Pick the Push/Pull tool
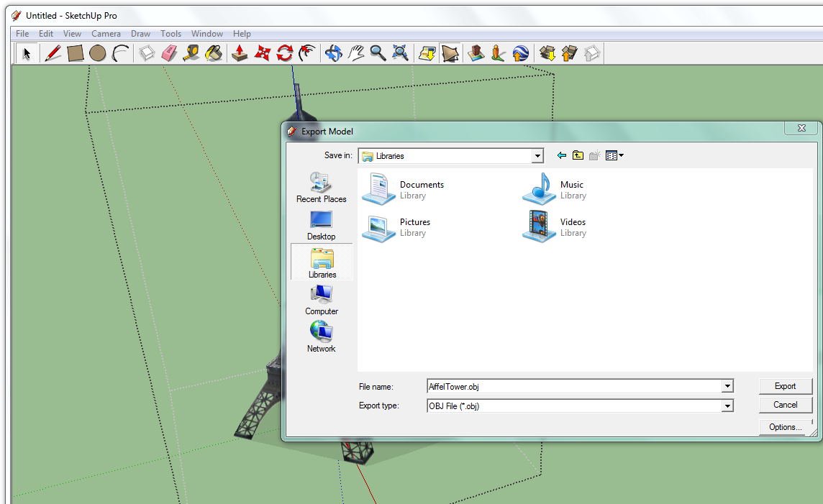823x504 pixels. click(240, 53)
